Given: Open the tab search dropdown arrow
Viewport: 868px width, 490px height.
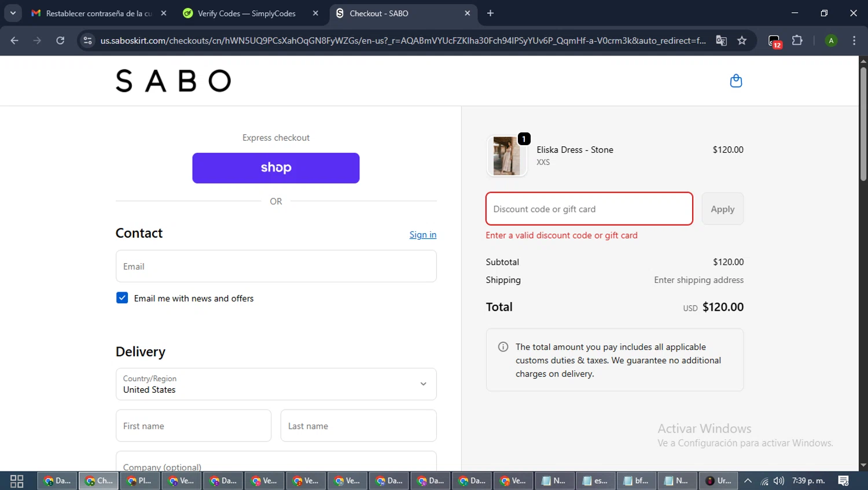Looking at the screenshot, I should pos(13,13).
